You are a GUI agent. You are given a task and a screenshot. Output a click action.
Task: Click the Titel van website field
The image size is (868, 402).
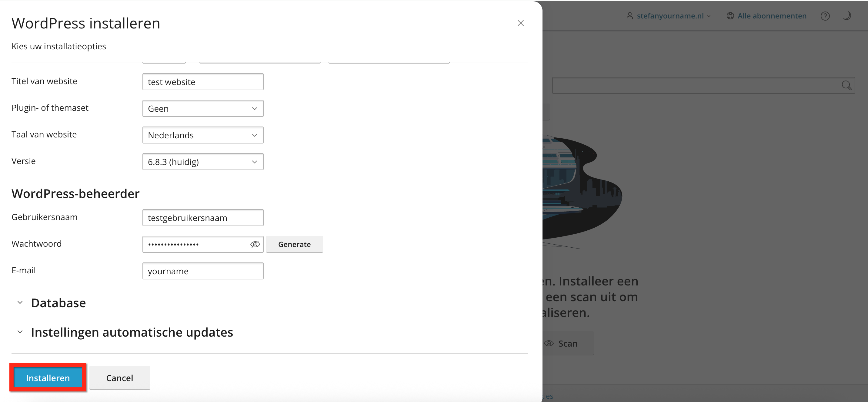[203, 82]
